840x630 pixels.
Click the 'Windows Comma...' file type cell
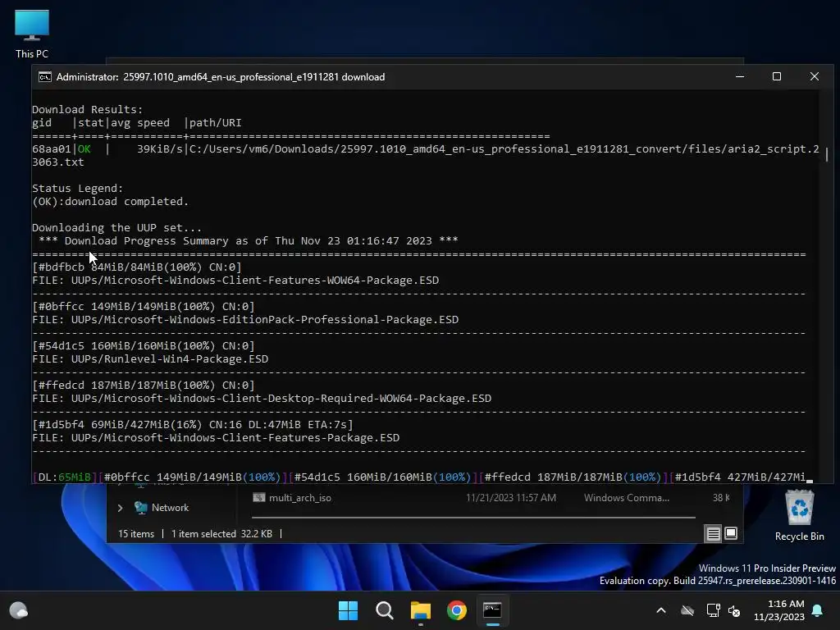[x=626, y=498]
